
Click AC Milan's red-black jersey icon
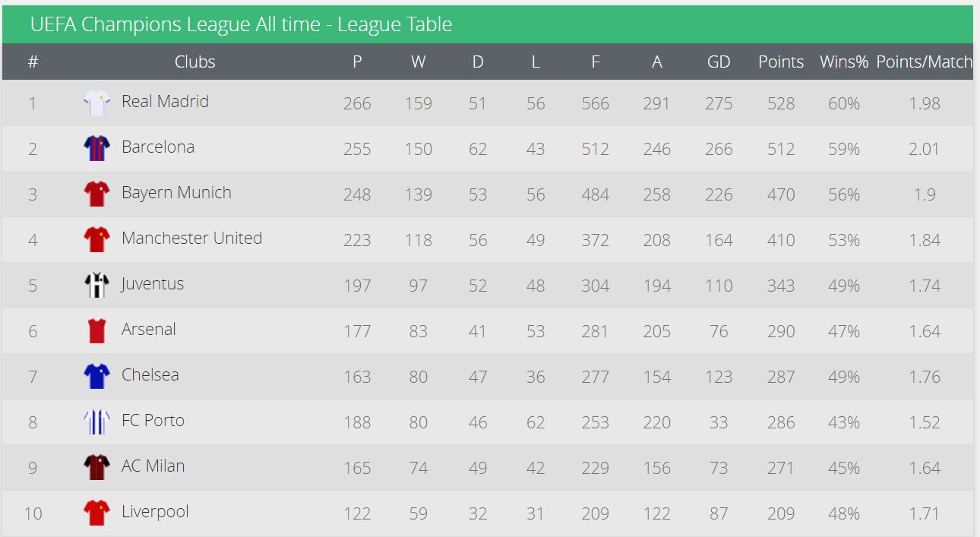96,467
